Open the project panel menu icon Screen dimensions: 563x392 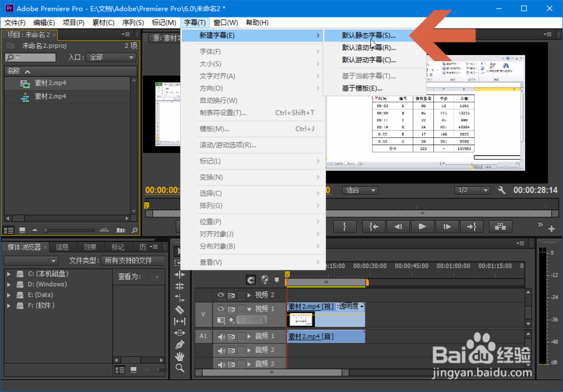[x=126, y=34]
